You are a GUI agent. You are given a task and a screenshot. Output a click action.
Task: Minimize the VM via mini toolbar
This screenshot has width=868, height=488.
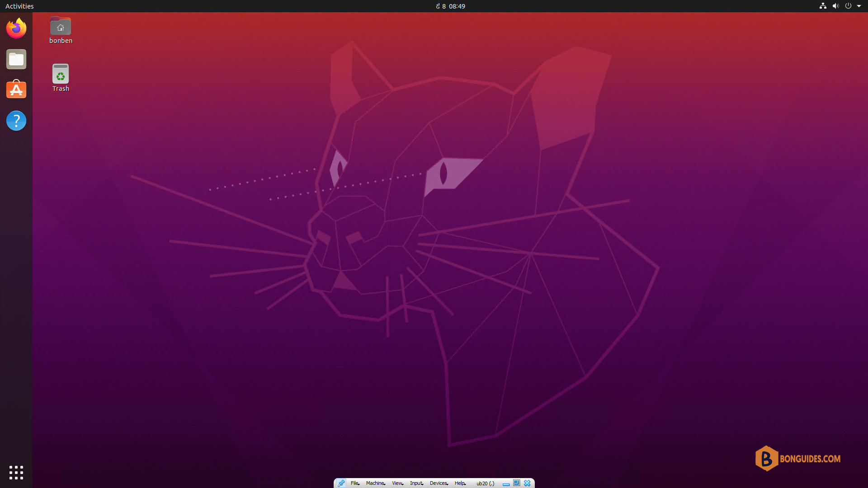click(x=506, y=483)
